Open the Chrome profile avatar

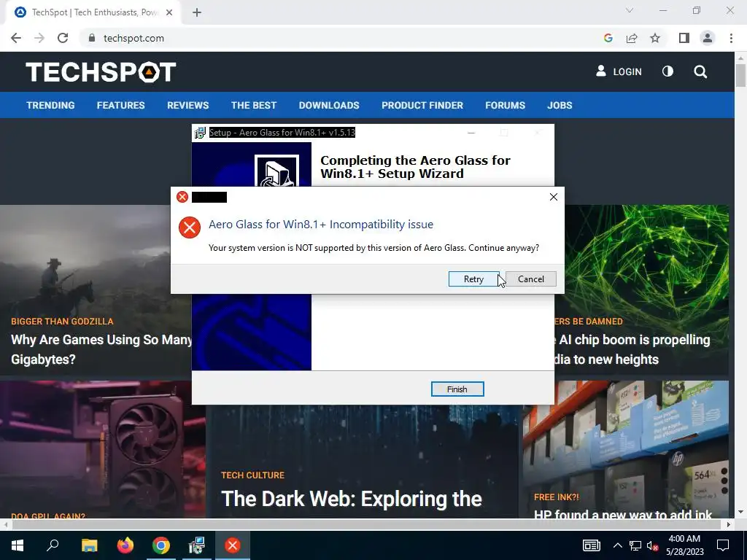[708, 38]
